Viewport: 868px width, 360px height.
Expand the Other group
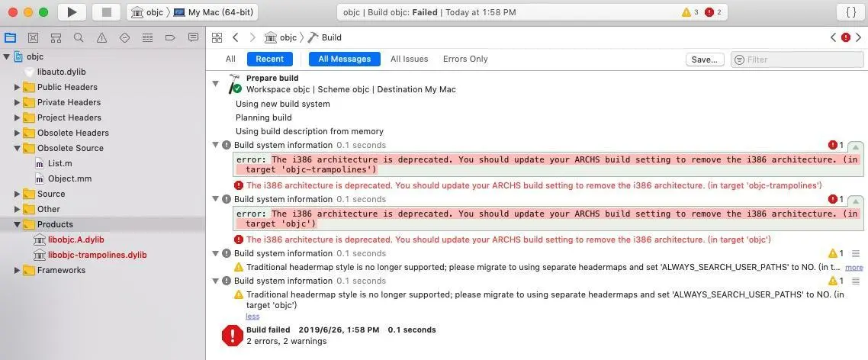(x=17, y=209)
